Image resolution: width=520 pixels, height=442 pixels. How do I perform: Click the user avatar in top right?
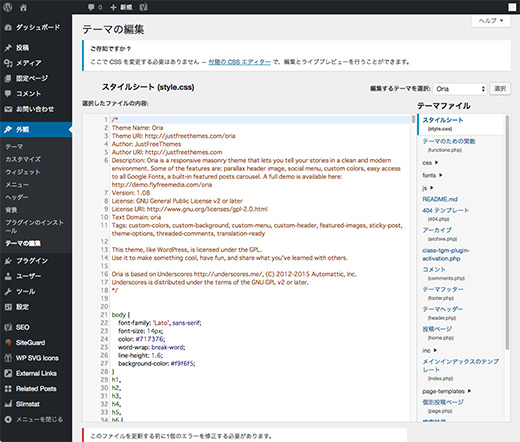(512, 7)
